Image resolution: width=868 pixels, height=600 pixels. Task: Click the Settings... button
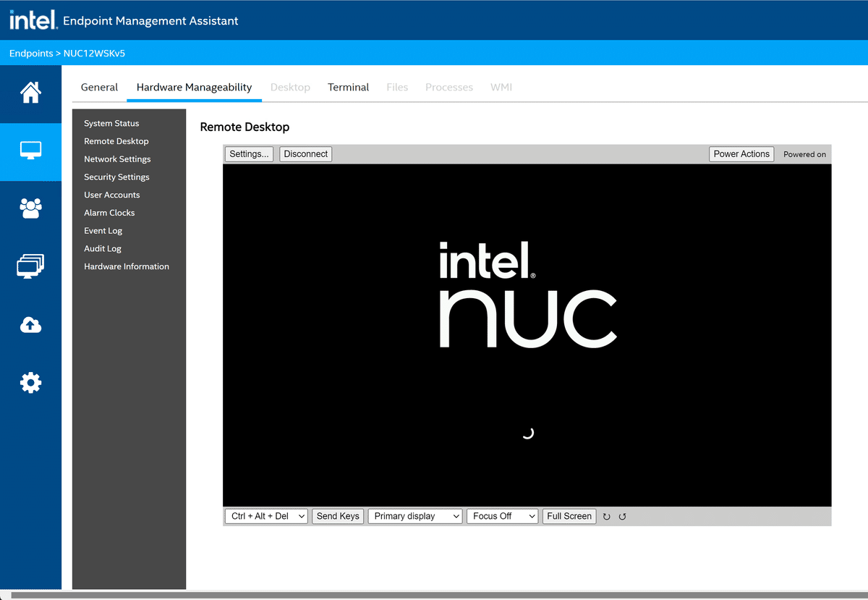tap(250, 154)
